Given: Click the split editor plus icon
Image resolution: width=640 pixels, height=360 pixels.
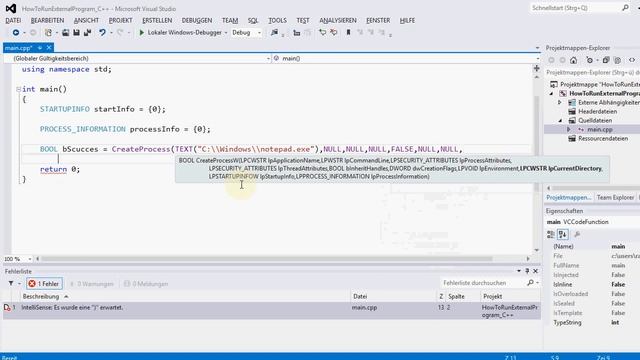Looking at the screenshot, I should click(x=536, y=68).
